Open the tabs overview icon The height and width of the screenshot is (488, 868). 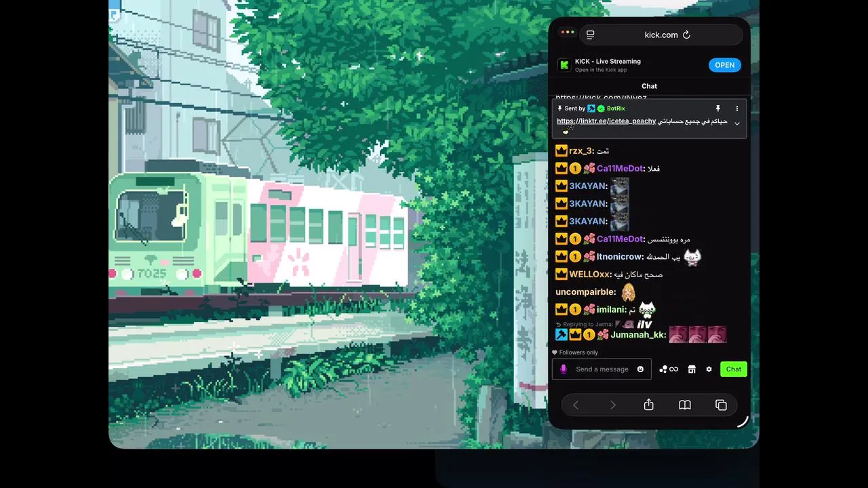click(x=721, y=405)
